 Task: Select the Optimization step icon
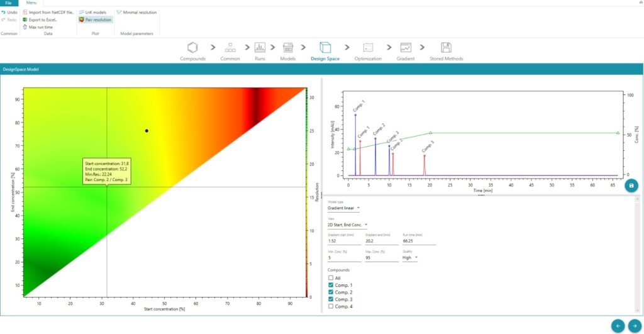pos(368,48)
